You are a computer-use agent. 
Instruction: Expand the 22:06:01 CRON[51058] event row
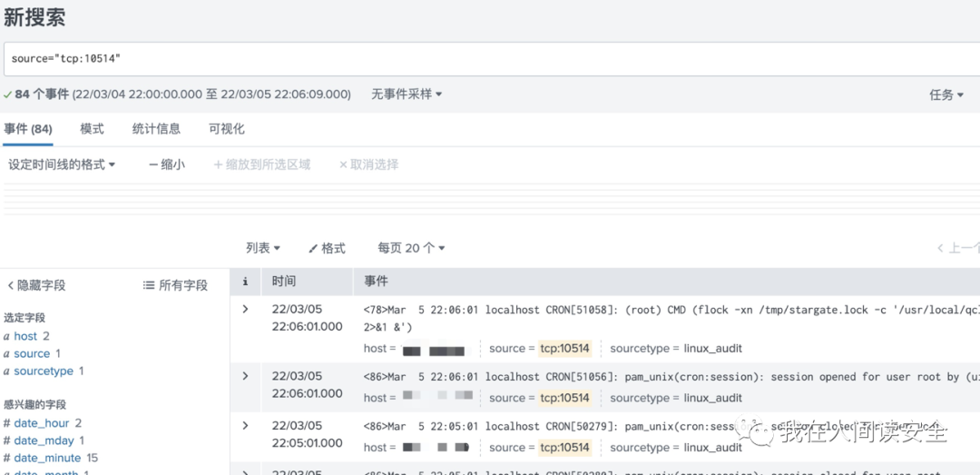point(245,309)
